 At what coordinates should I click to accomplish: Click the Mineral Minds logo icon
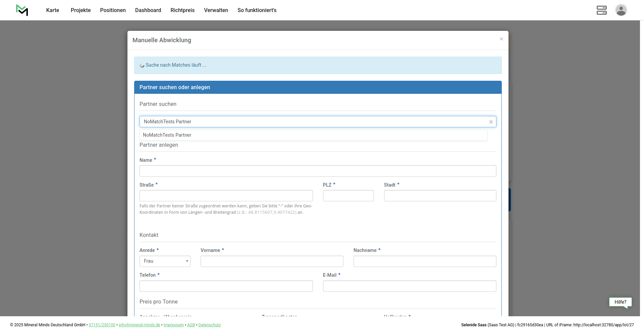[x=22, y=10]
